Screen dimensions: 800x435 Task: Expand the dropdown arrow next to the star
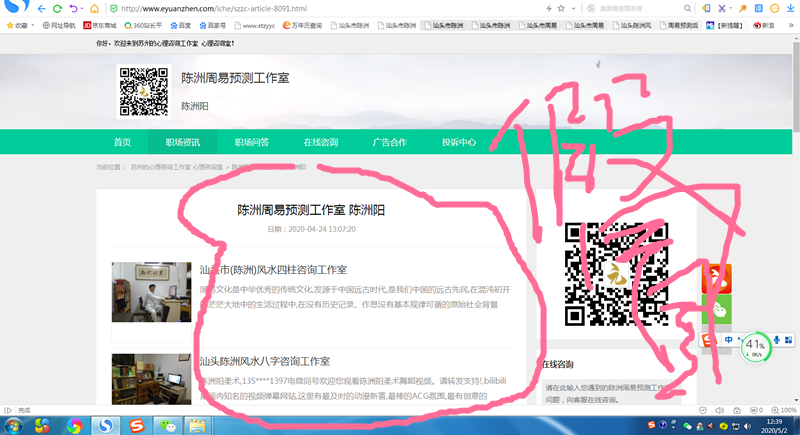click(x=573, y=9)
